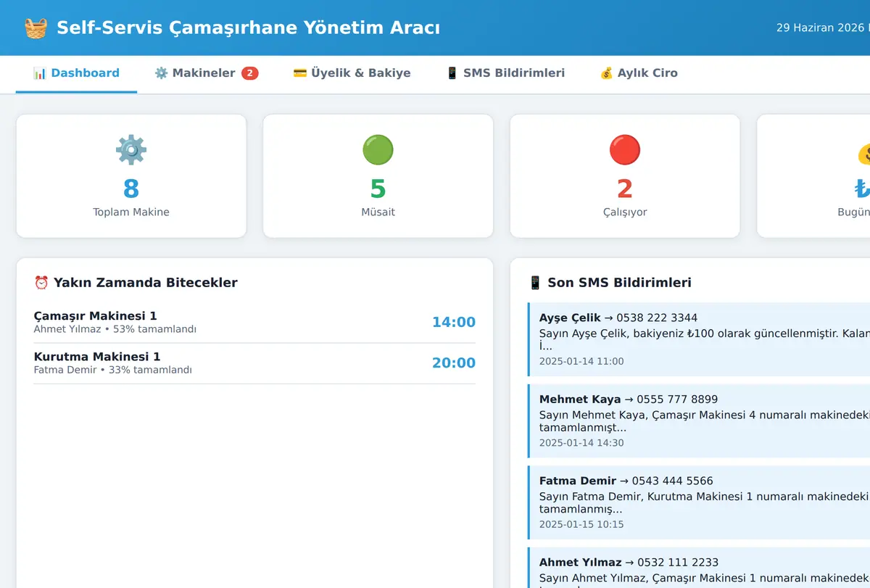Screen dimensions: 870x588
Task: Click the 14:00 finish time
Action: point(454,322)
